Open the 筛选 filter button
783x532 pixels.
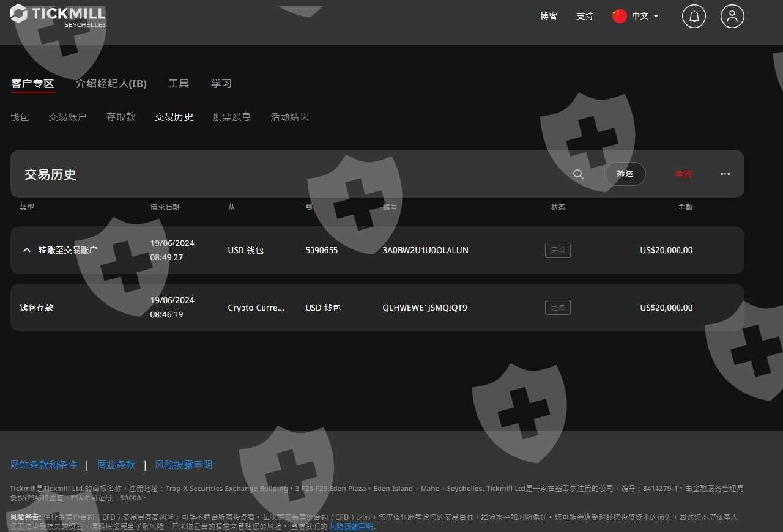click(625, 174)
